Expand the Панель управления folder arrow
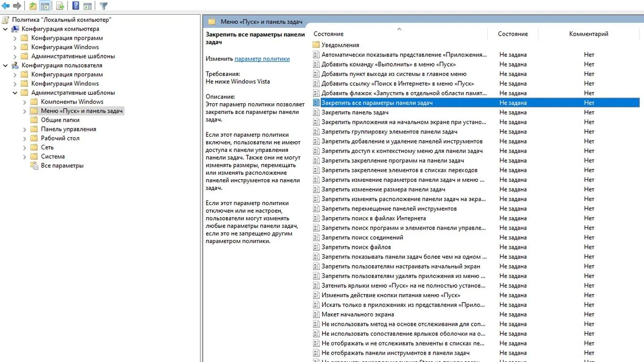Image resolution: width=644 pixels, height=362 pixels. 25,129
